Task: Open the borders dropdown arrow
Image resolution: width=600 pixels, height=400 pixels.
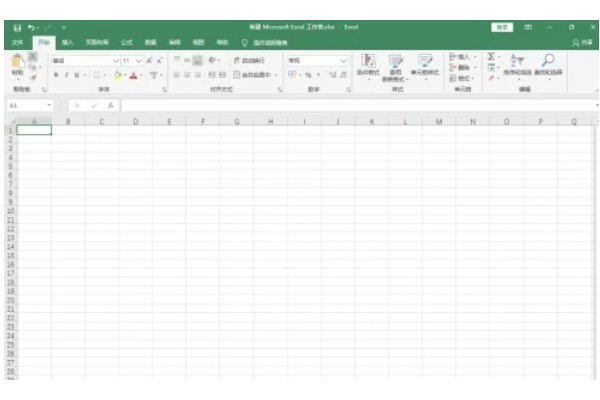Action: point(105,75)
